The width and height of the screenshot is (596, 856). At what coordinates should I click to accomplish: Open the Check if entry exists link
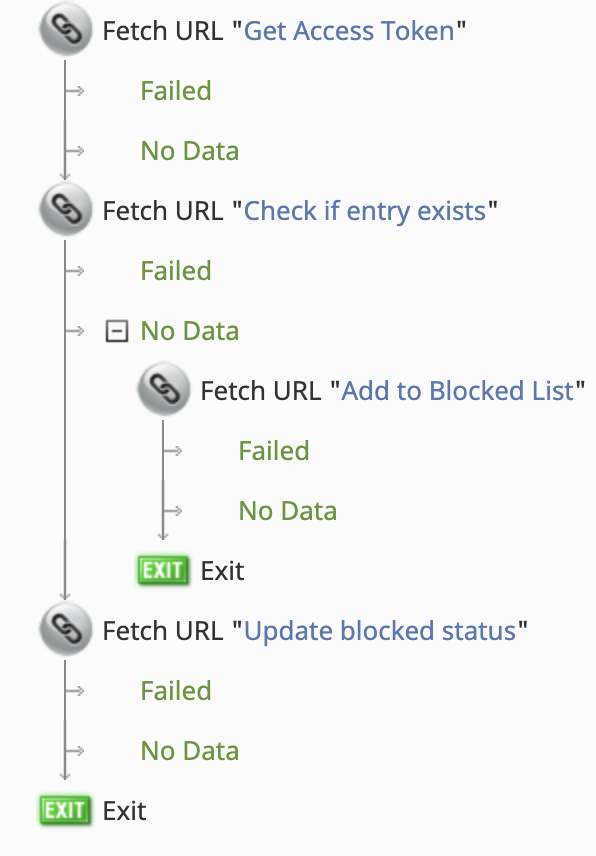365,211
